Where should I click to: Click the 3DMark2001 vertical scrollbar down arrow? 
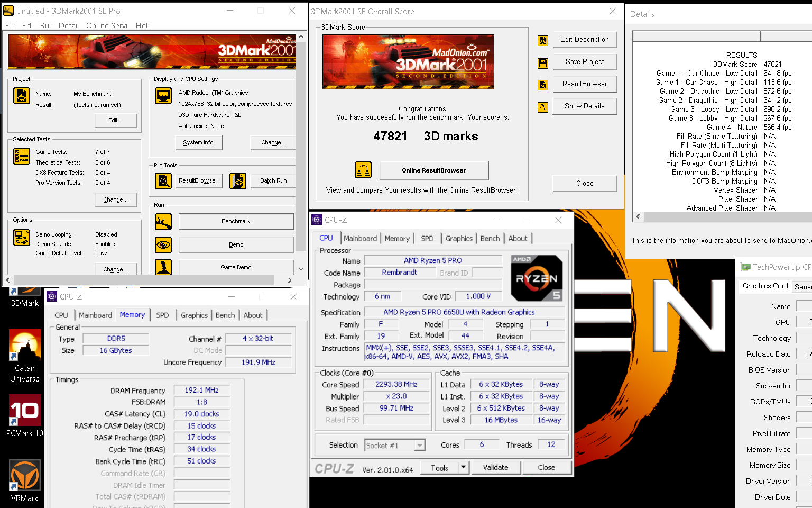click(301, 269)
